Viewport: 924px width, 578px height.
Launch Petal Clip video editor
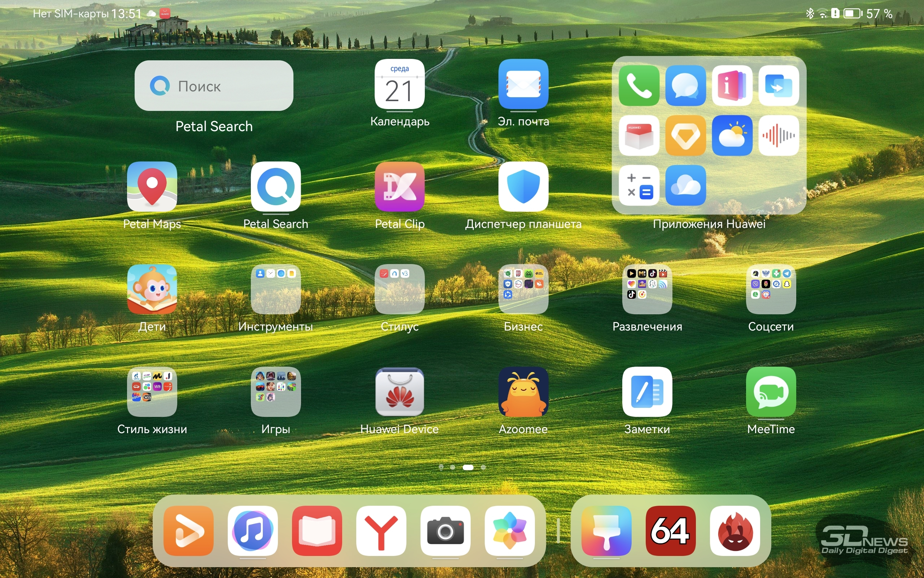[x=400, y=186]
